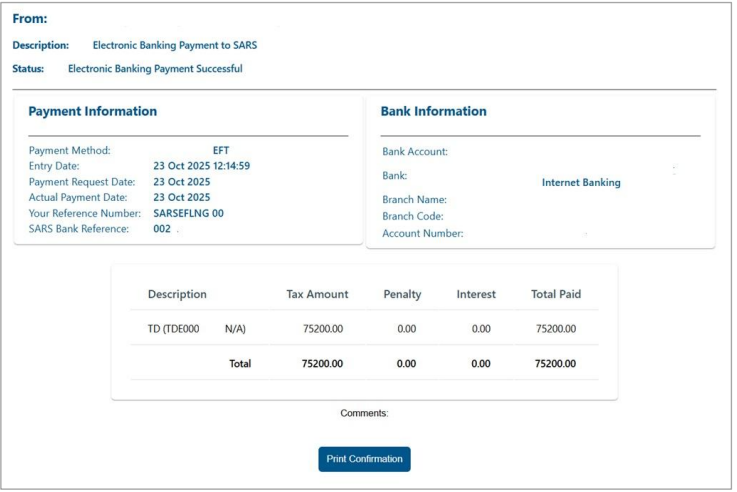Screen dimensions: 737x492
Task: Select the Total Paid amount in Total row
Action: [556, 364]
